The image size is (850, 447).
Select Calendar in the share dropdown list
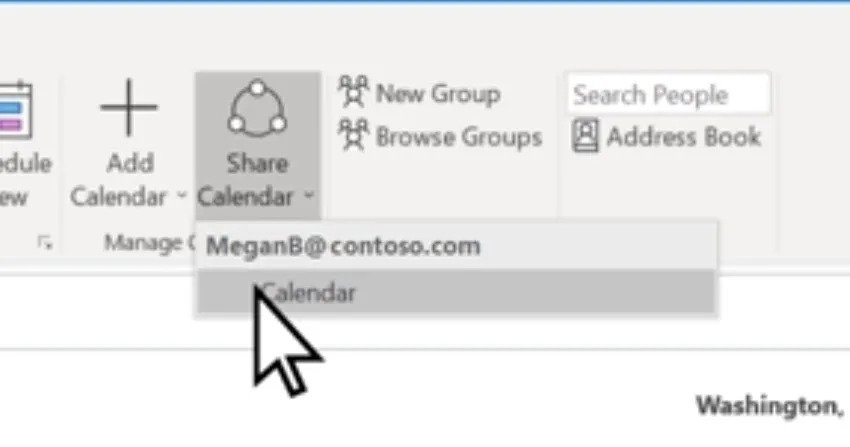tap(456, 293)
